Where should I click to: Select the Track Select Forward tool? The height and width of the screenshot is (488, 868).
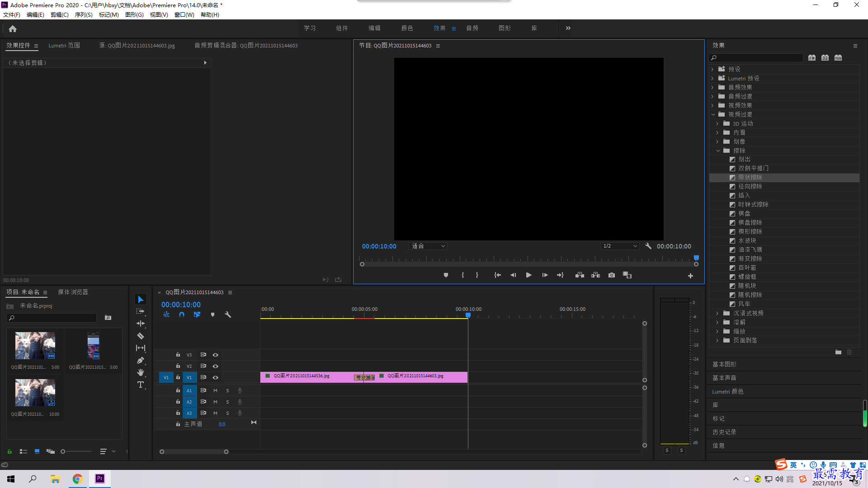[x=141, y=311]
